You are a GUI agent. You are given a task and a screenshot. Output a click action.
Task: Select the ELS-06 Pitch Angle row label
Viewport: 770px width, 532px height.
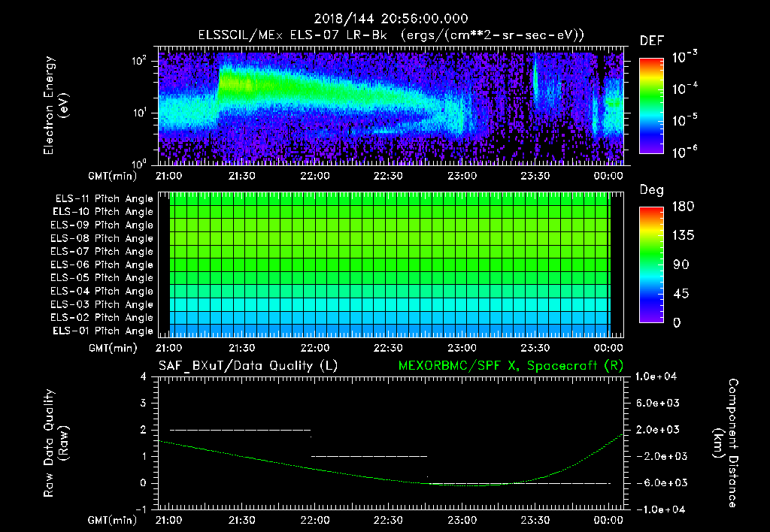pyautogui.click(x=102, y=264)
